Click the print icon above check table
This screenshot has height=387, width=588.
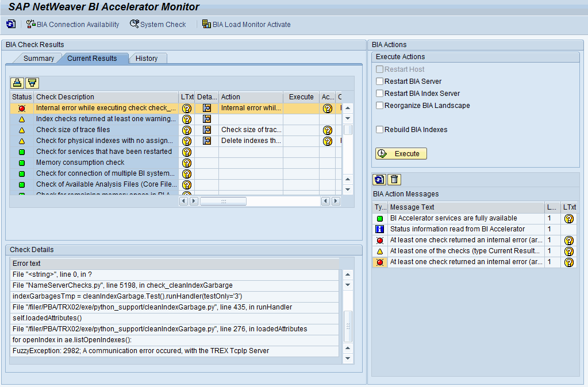(x=17, y=83)
